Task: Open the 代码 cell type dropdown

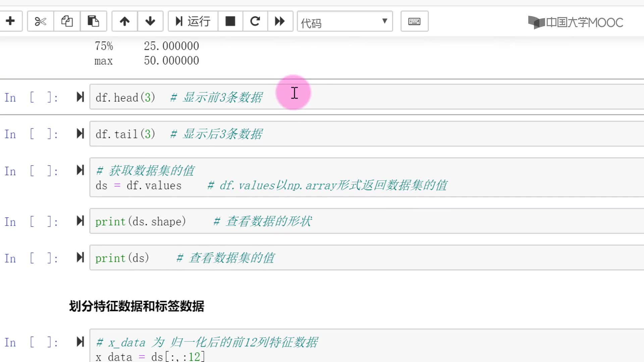Action: (x=345, y=21)
